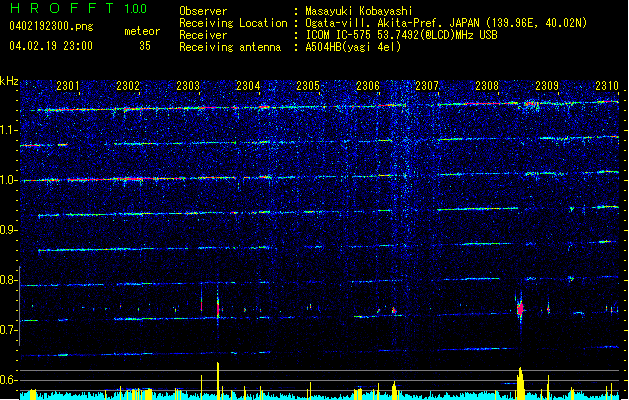Click the HROFFT 1.0.0 title text
629x400 pixels.
pos(78,8)
